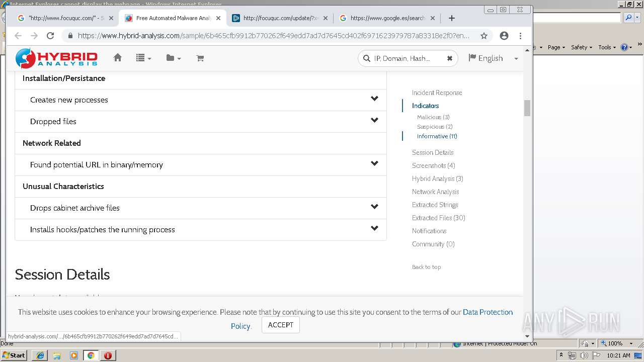Open the IE Tools menu
This screenshot has width=644, height=362.
(x=607, y=47)
